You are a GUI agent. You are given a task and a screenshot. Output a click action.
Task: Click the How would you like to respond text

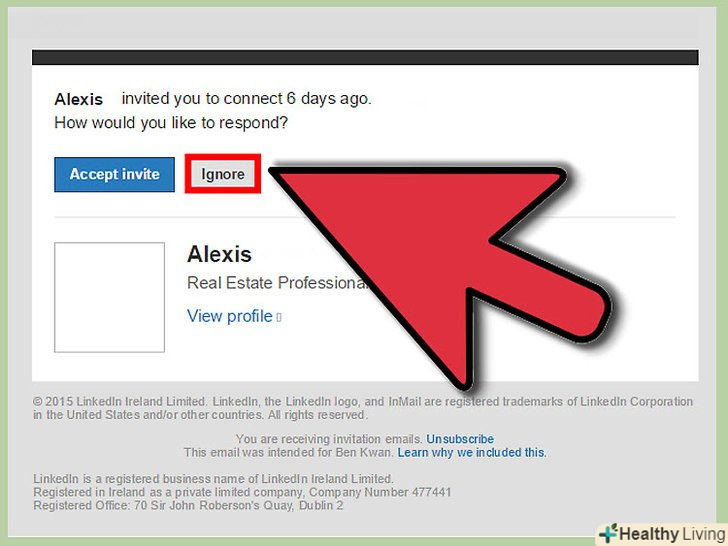[x=171, y=123]
